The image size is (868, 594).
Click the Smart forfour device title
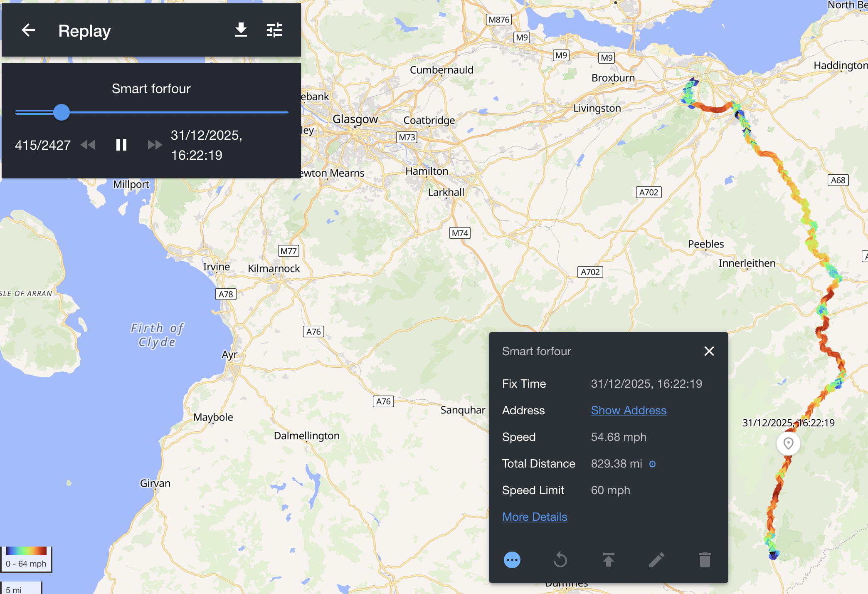(151, 89)
